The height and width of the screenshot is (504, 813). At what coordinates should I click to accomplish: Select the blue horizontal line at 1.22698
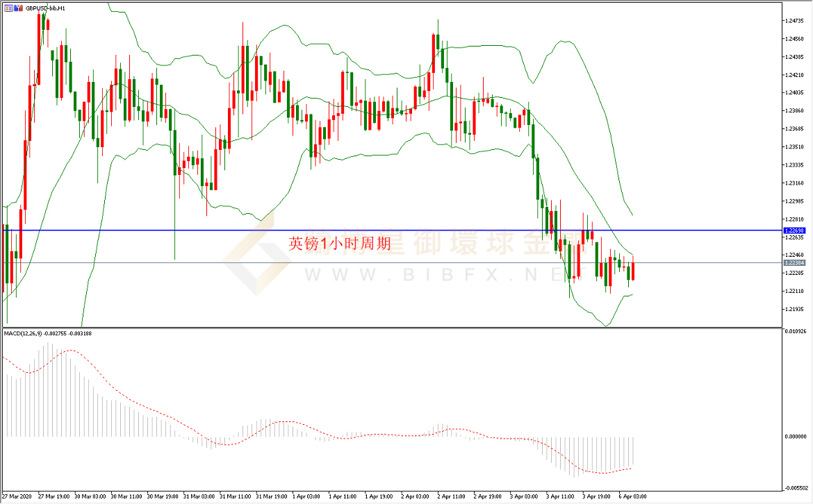click(417, 230)
